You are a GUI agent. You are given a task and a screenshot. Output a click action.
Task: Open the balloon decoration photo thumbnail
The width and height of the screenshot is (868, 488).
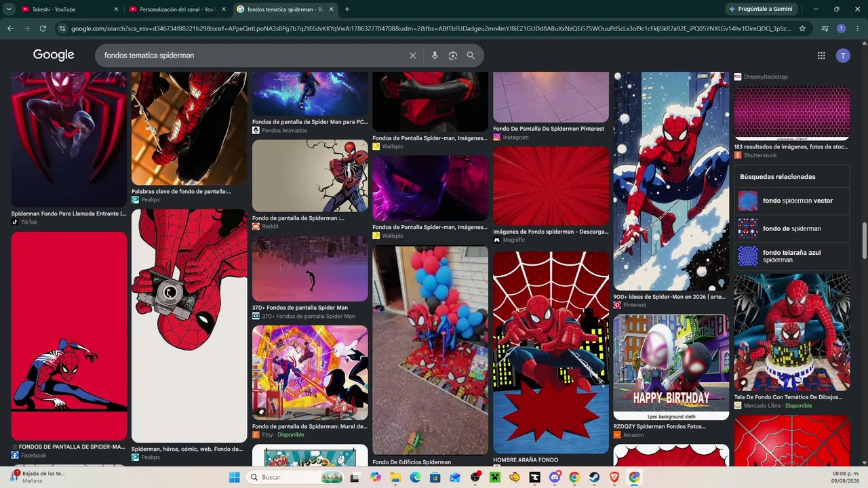(430, 350)
